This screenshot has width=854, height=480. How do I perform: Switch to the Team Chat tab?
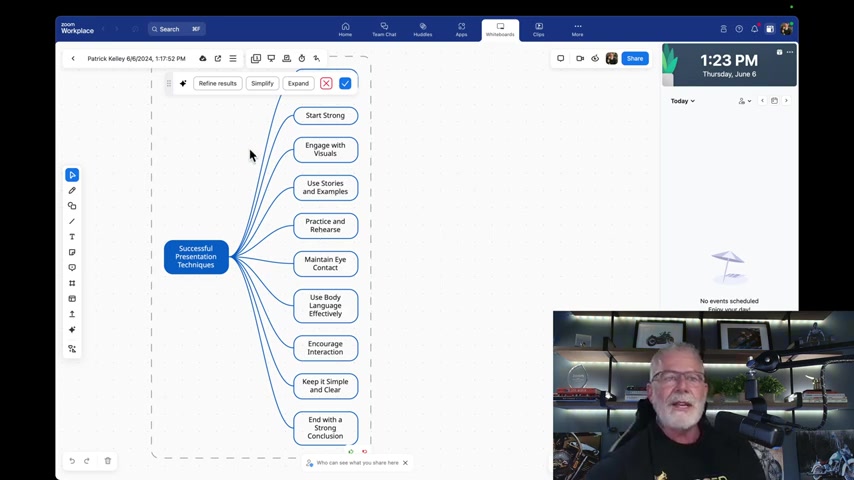click(384, 29)
